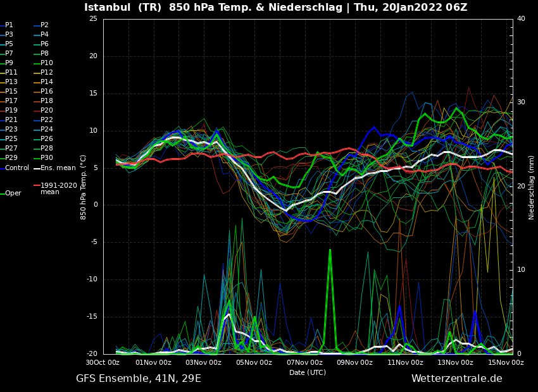
Task: Select the "03Nov 00z" date tick
Action: click(x=204, y=362)
